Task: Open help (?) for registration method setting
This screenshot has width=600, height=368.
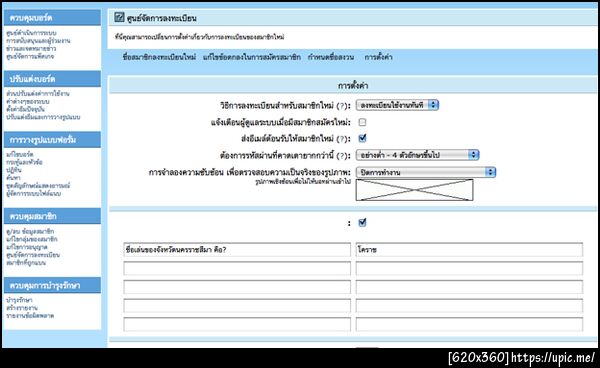Action: pyautogui.click(x=343, y=106)
